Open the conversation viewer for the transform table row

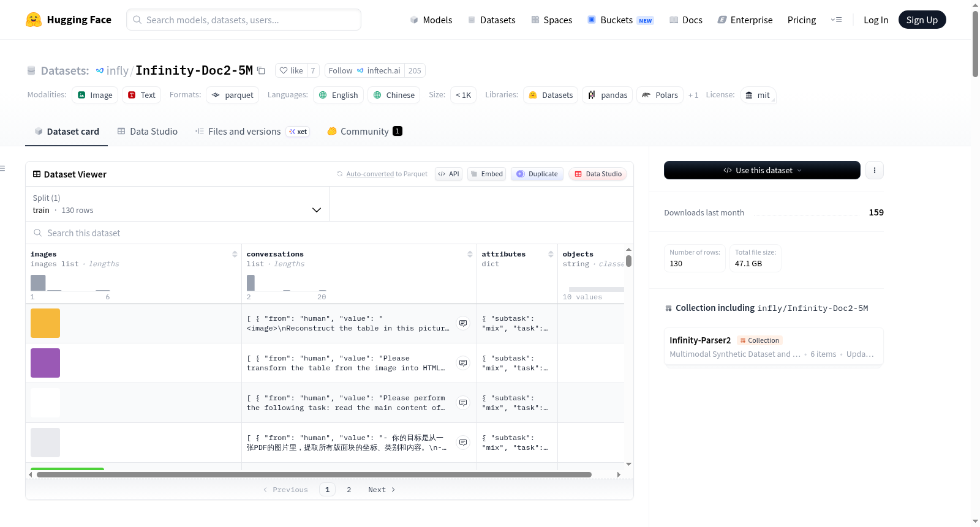463,363
